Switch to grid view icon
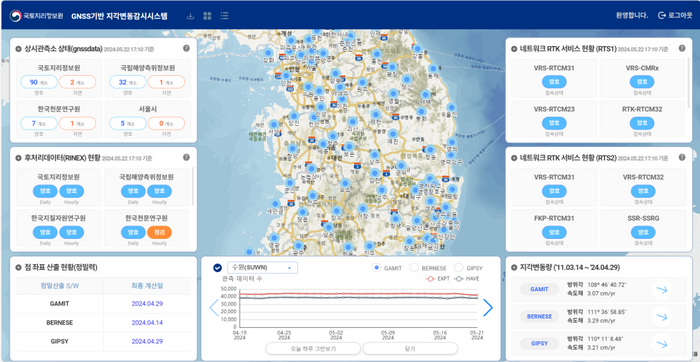The height and width of the screenshot is (362, 700). click(207, 16)
